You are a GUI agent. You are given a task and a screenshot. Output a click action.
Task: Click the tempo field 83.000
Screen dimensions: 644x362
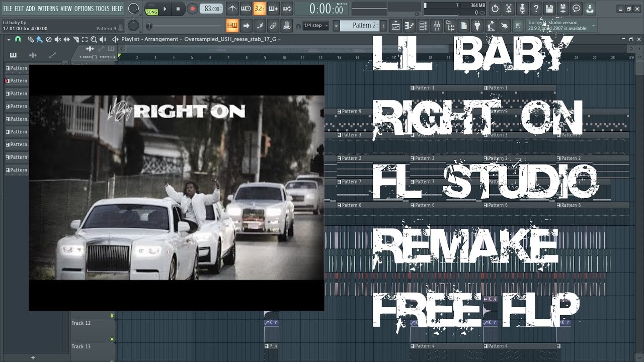pyautogui.click(x=211, y=9)
